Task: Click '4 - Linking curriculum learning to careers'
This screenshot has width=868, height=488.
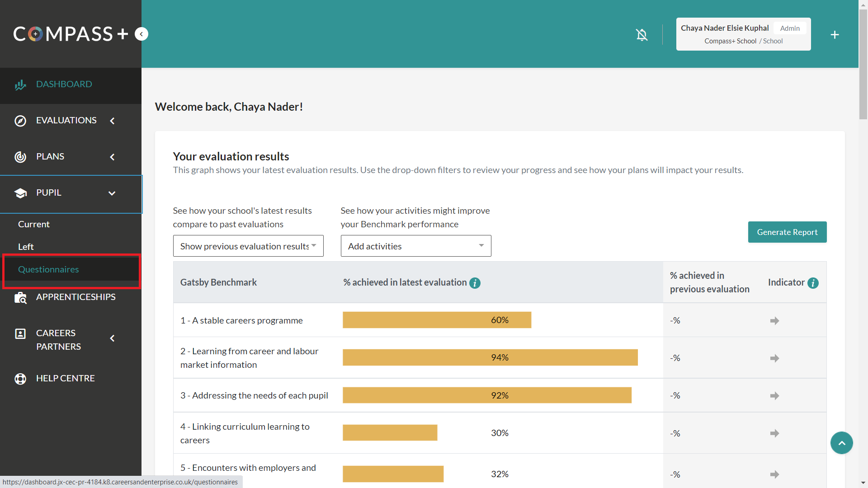Action: click(245, 433)
